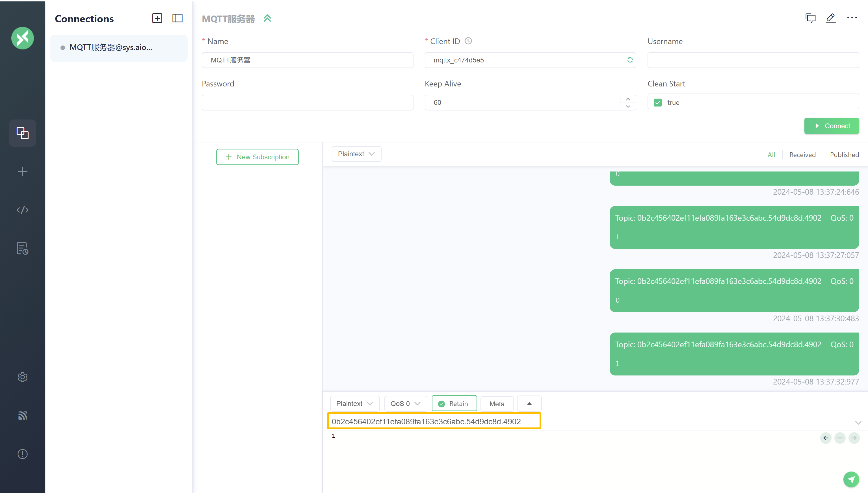868x493 pixels.
Task: Open the Scripts page in sidebar
Action: (22, 210)
